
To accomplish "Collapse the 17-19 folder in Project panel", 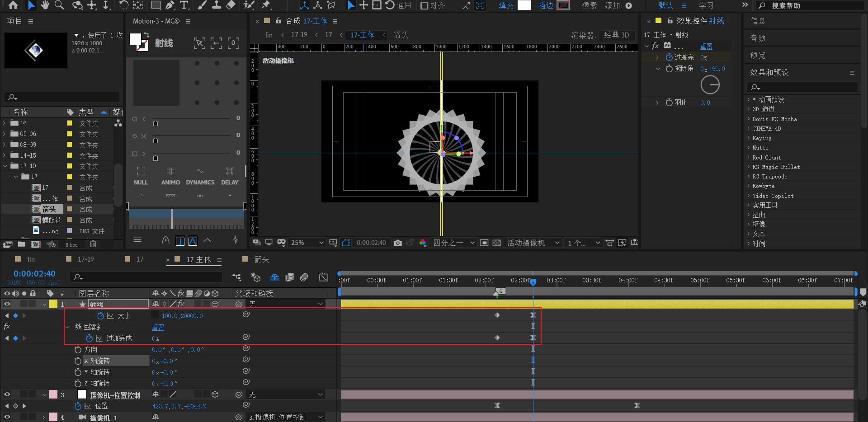I will [x=5, y=166].
